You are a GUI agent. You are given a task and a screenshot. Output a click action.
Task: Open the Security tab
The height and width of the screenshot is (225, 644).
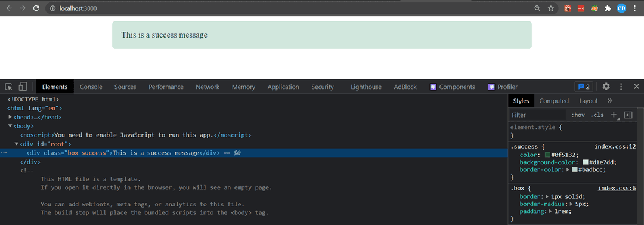coord(323,87)
